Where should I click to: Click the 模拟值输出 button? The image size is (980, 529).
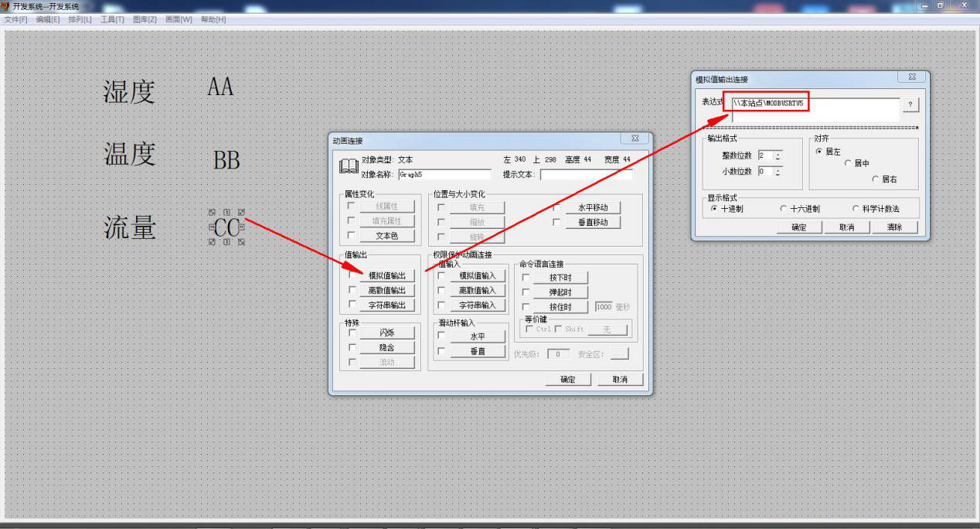tap(387, 276)
